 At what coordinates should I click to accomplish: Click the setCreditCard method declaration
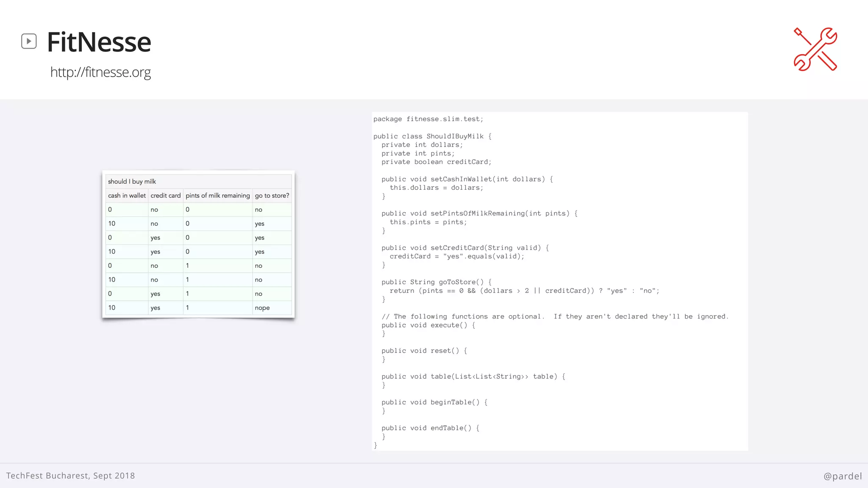pyautogui.click(x=465, y=248)
